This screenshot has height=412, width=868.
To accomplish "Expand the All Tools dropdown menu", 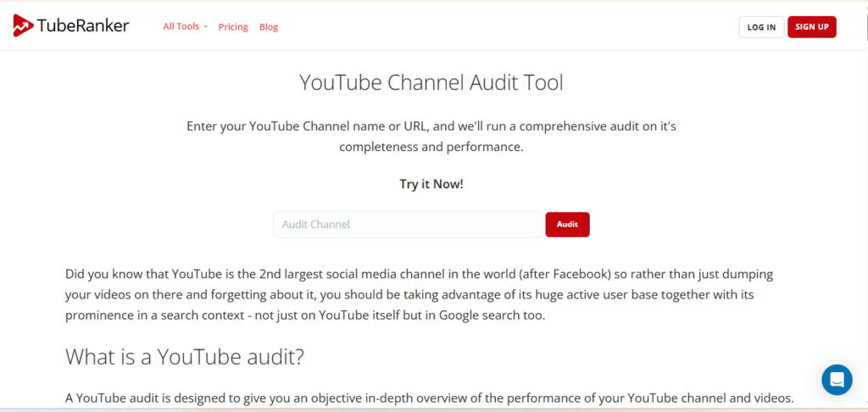I will 185,26.
